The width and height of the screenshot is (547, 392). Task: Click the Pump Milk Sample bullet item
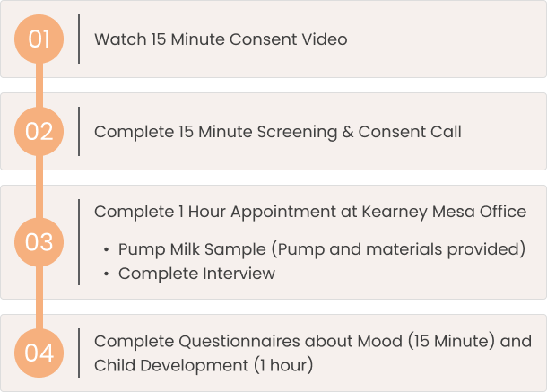(321, 249)
